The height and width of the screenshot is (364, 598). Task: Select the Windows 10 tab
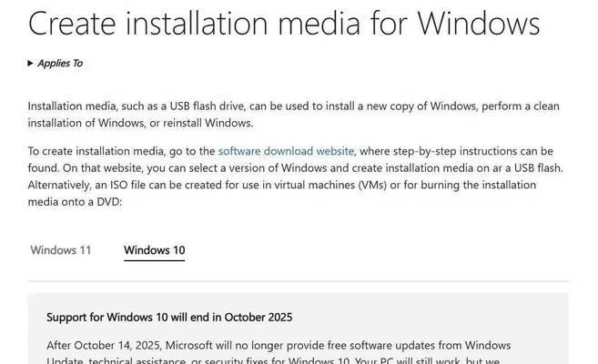click(x=154, y=250)
